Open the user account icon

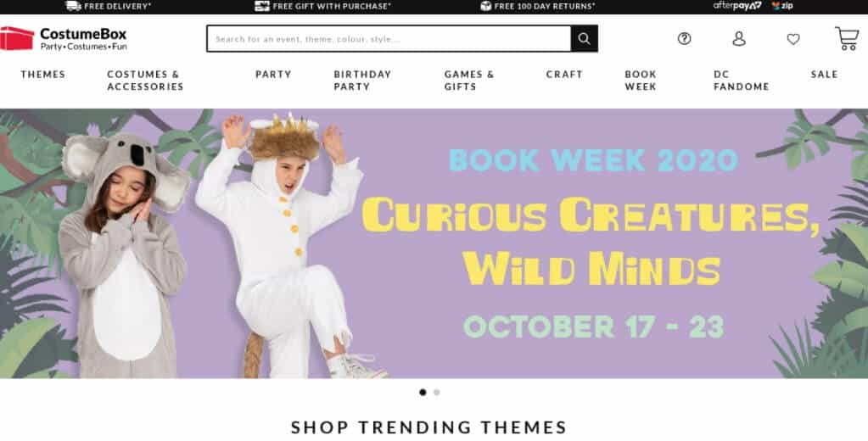click(x=739, y=39)
